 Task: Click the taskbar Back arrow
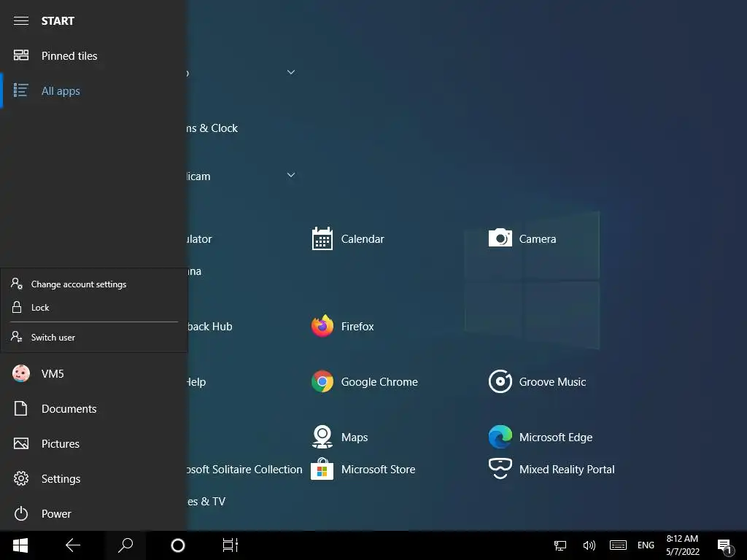(x=73, y=545)
